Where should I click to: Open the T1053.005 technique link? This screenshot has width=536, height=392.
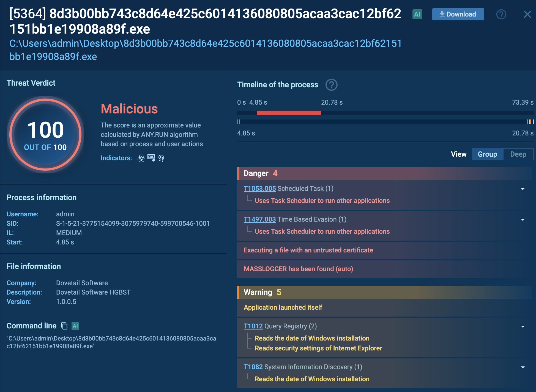259,189
